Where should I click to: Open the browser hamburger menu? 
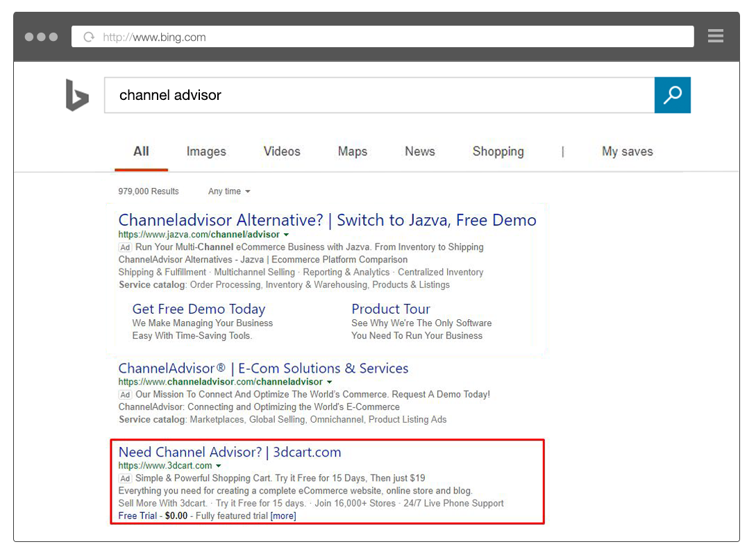click(x=716, y=36)
